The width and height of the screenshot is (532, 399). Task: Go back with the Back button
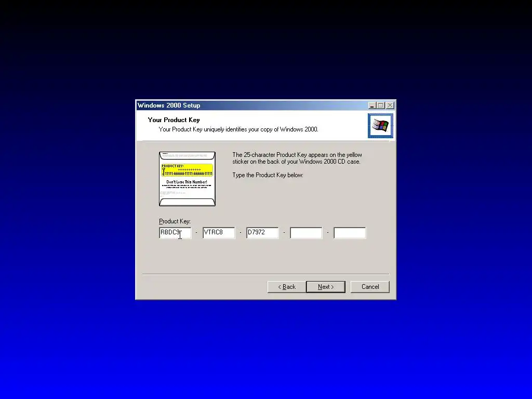click(286, 287)
